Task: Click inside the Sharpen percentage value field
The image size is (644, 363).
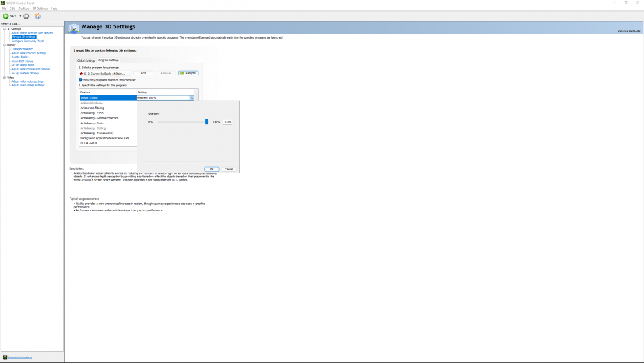Action: (227, 122)
